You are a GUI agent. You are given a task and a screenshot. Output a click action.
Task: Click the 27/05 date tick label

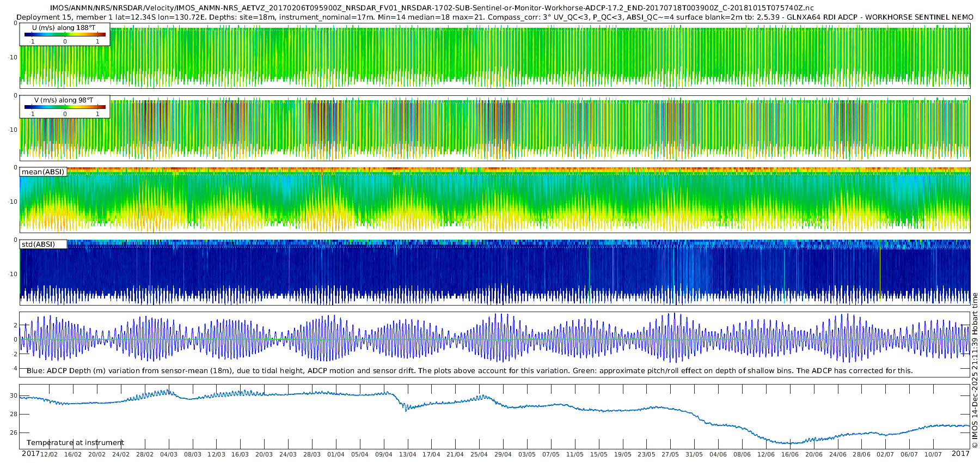[670, 454]
